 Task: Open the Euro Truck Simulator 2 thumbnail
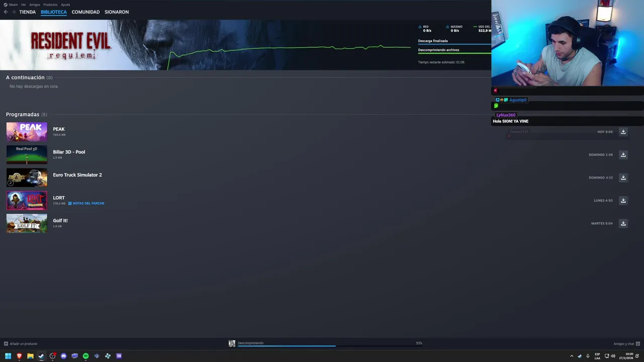coord(27,177)
